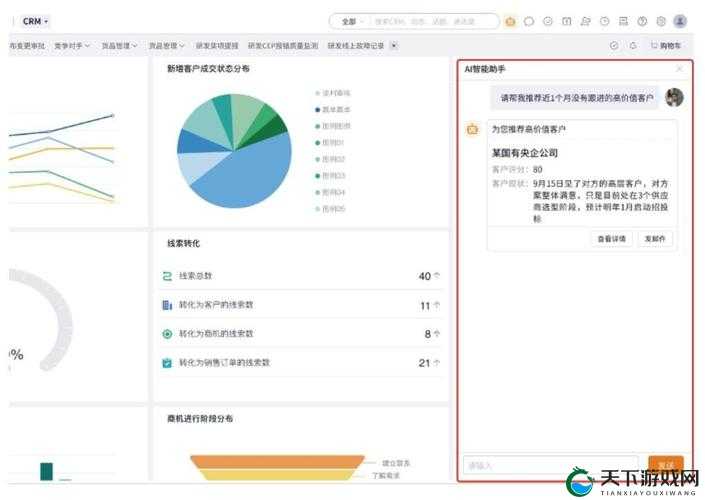Image resolution: width=705 pixels, height=500 pixels.
Task: Click 查看详情 on the customer card
Action: pyautogui.click(x=611, y=239)
